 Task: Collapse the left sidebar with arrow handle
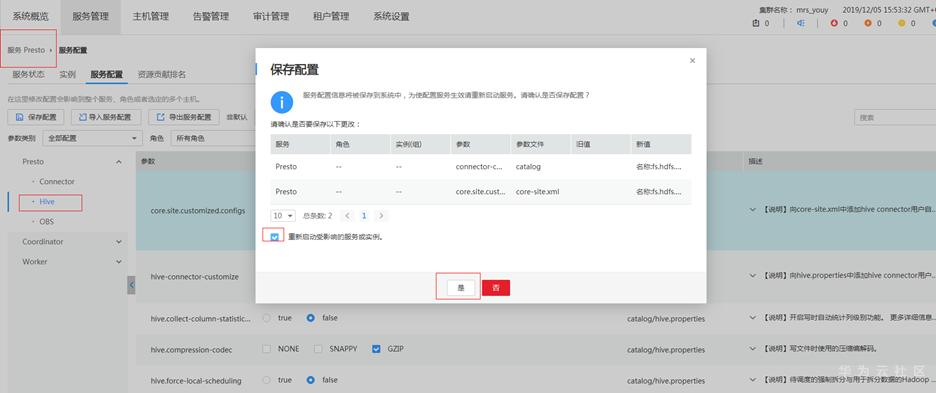(131, 285)
